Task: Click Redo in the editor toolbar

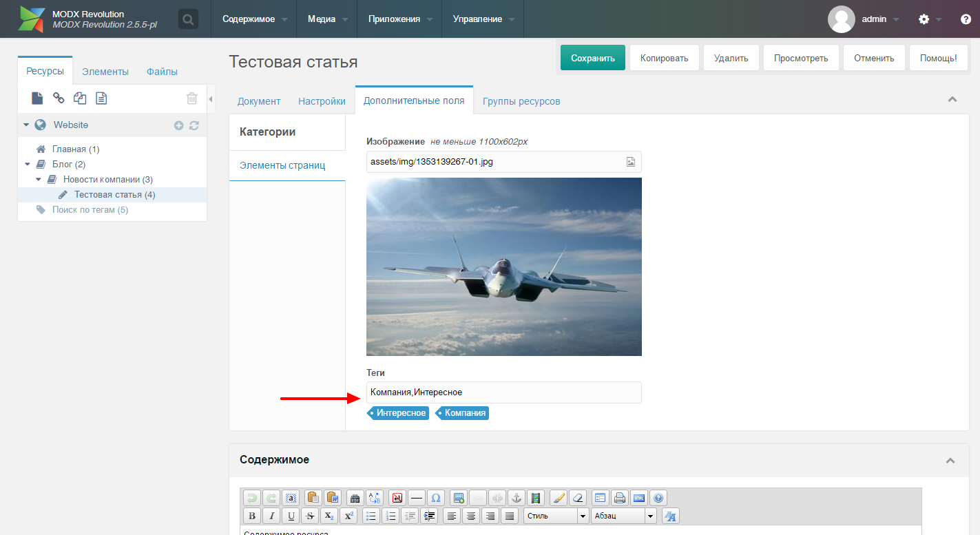Action: [x=271, y=498]
